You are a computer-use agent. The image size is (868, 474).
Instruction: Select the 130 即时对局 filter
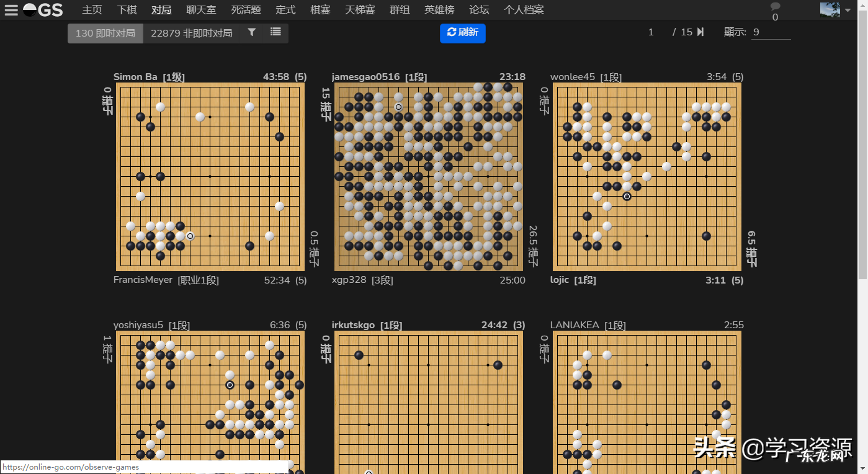pyautogui.click(x=105, y=33)
